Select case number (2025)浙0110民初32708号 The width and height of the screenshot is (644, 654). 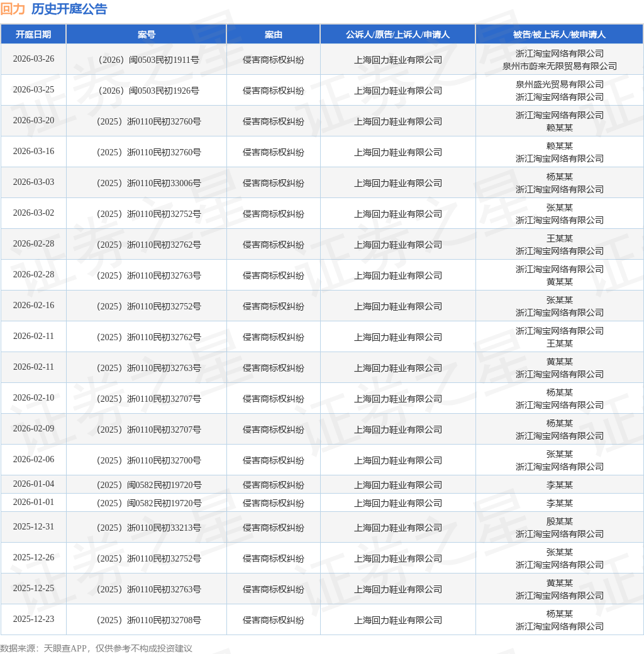148,621
